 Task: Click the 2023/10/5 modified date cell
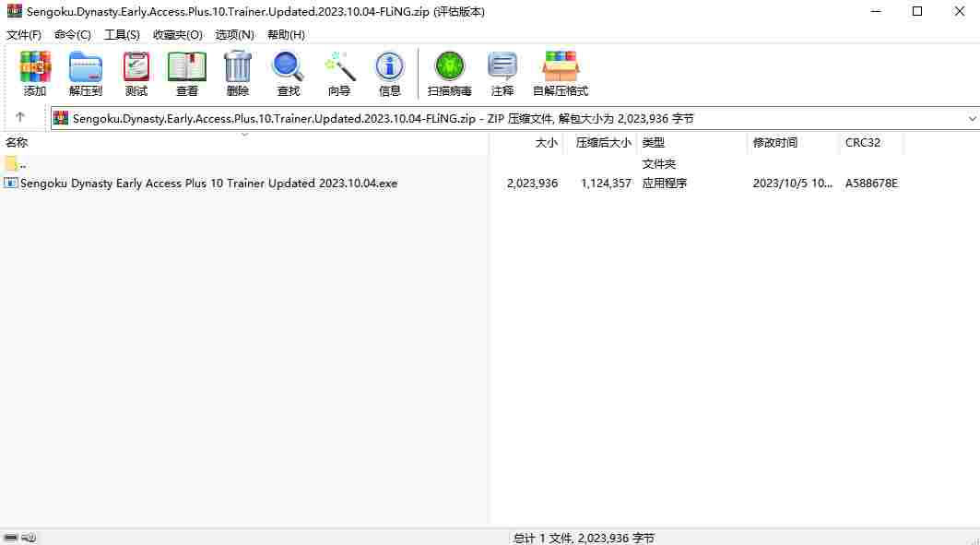tap(793, 184)
